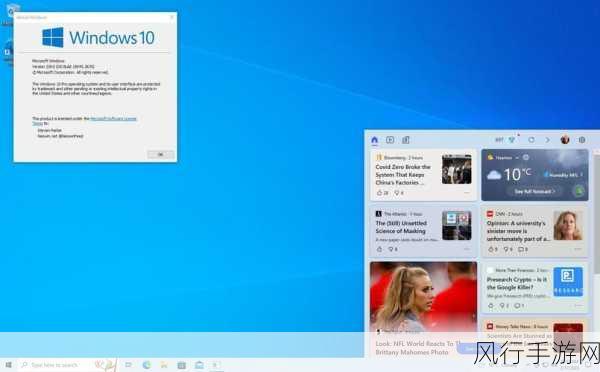Click the CNN story woman portrait thumbnail
The image size is (600, 372).
pyautogui.click(x=568, y=225)
